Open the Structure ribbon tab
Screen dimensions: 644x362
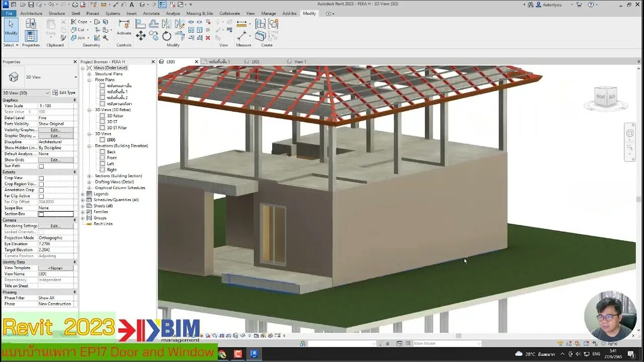(x=57, y=14)
